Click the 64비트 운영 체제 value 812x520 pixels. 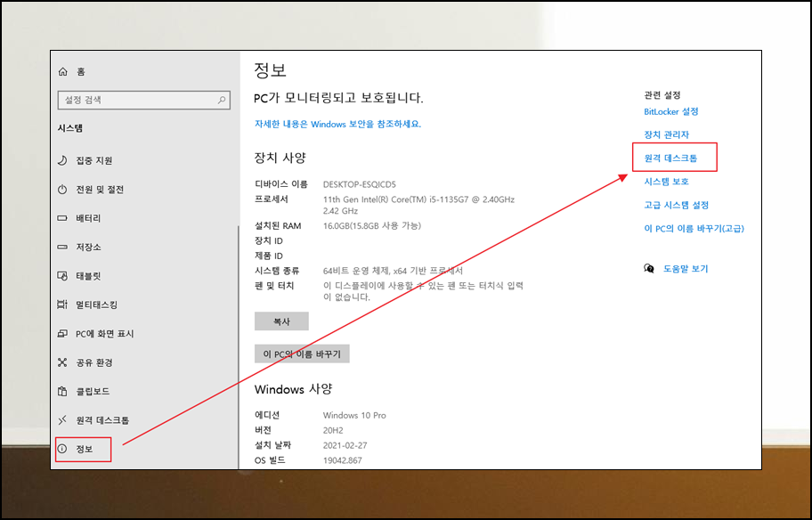coord(393,271)
